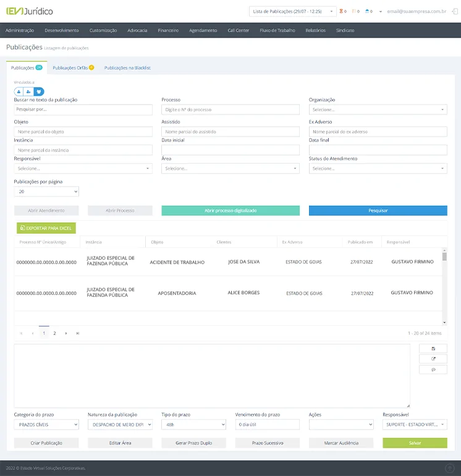The width and height of the screenshot is (461, 476).
Task: Go to the first page of results
Action: click(x=21, y=333)
